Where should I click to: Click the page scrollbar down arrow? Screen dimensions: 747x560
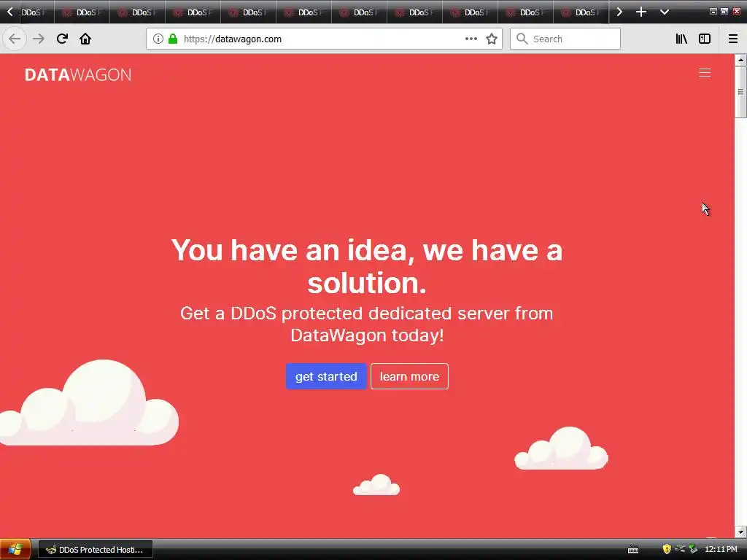[x=740, y=532]
